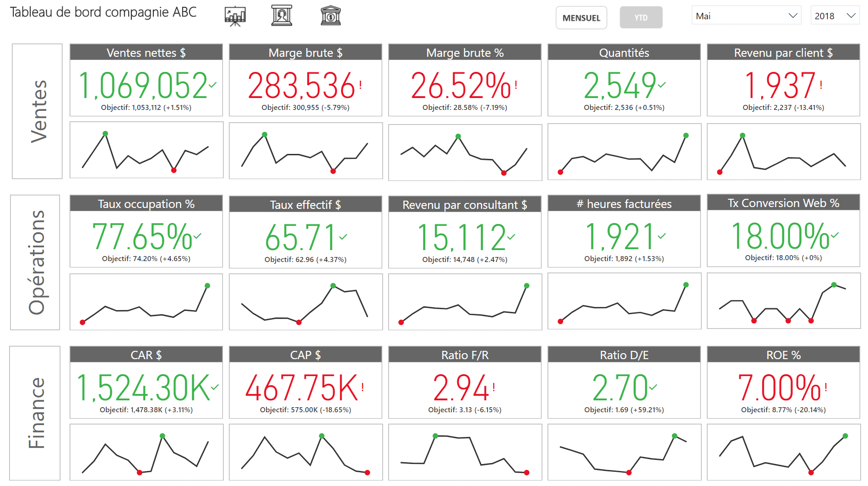Click green checkmark beside 1,524.30K value
Image resolution: width=868 pixels, height=486 pixels.
(215, 387)
